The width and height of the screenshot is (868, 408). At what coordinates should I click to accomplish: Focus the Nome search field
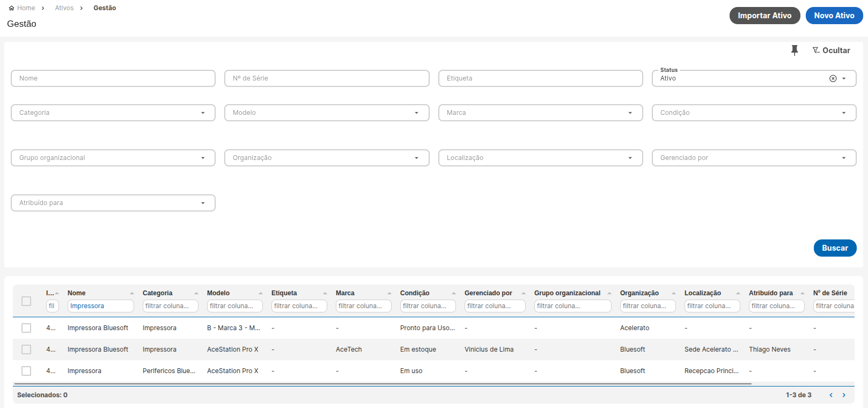coord(113,78)
